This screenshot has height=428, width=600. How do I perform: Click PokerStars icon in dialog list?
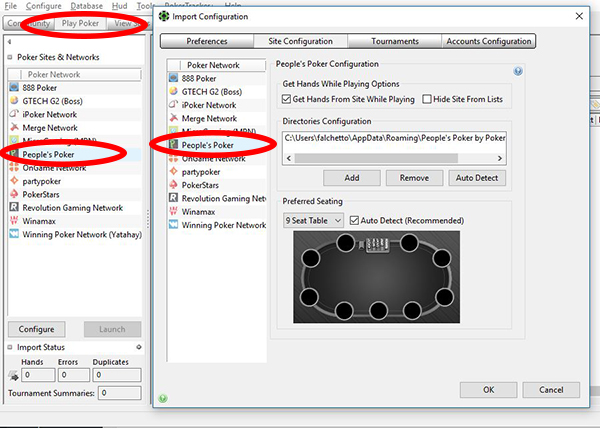tap(173, 185)
